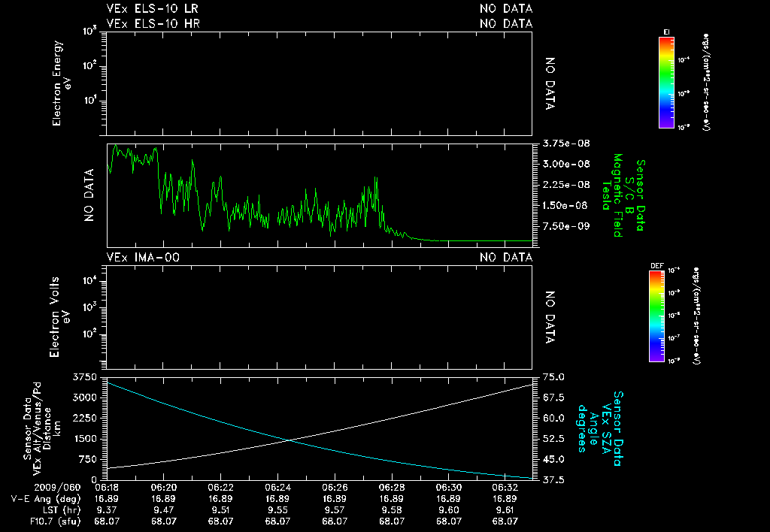770x532 pixels.
Task: Click the LST value 9.37
Action: click(x=107, y=510)
